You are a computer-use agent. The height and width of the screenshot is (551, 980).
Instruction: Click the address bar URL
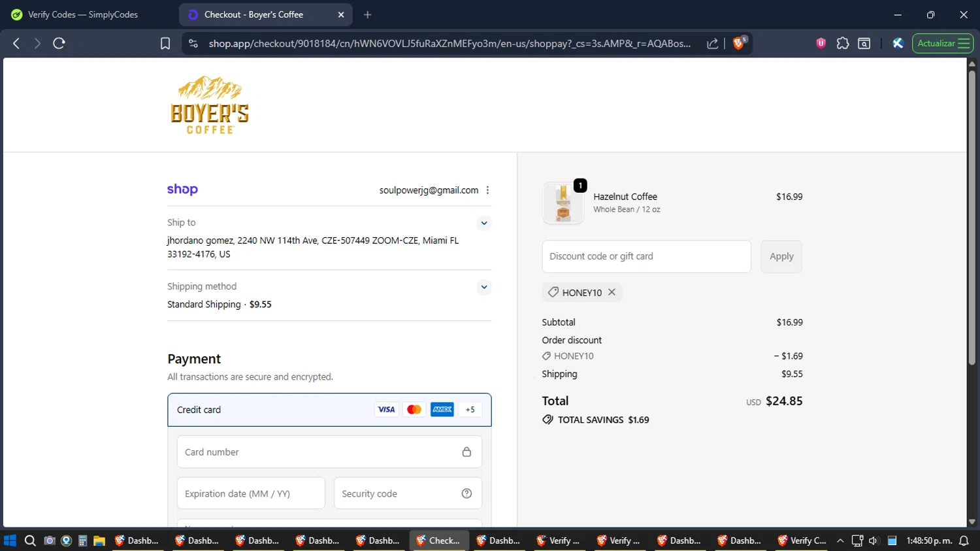449,43
